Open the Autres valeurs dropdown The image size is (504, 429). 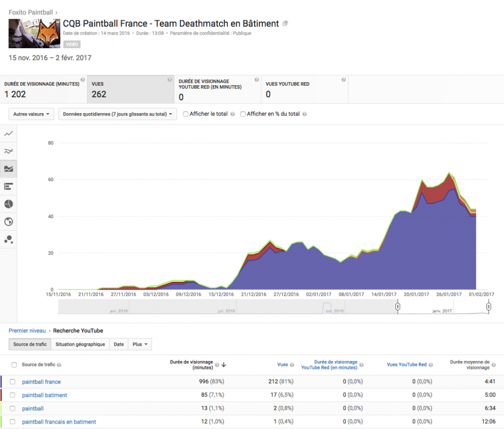[x=31, y=114]
